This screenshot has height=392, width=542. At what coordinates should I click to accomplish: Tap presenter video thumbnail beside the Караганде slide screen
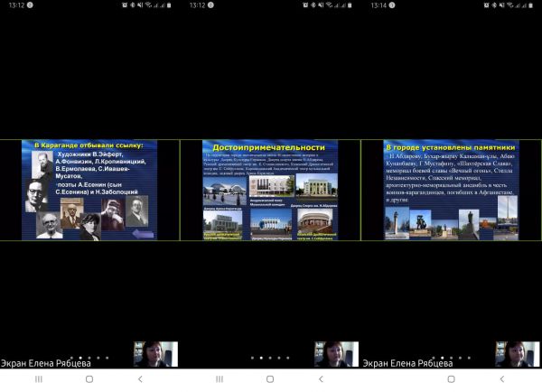[x=155, y=353]
